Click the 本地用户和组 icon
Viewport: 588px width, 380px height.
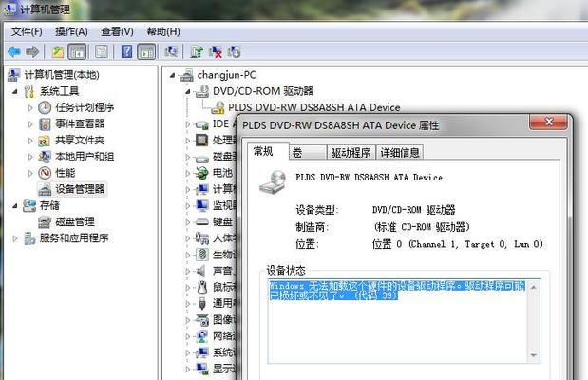45,157
